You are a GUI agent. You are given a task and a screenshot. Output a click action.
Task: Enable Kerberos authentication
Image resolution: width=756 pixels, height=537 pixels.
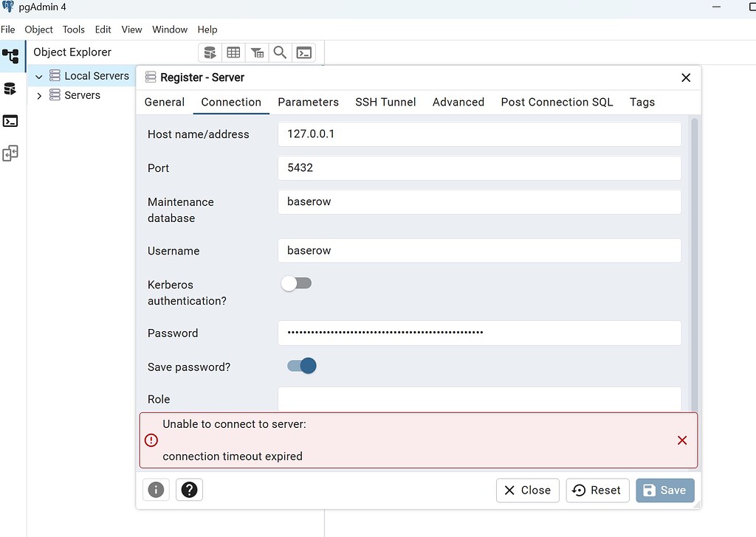tap(296, 283)
